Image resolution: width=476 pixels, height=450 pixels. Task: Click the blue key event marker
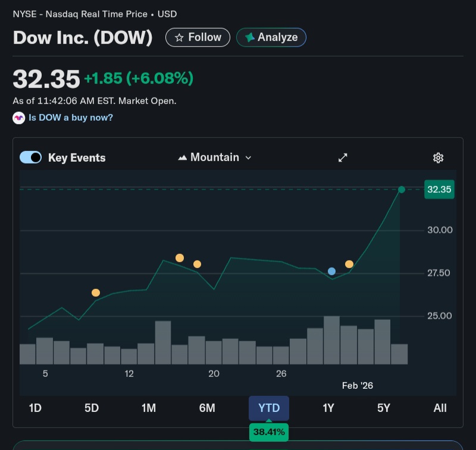tap(331, 271)
